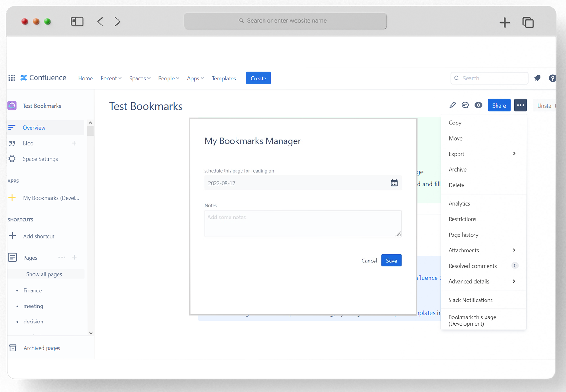This screenshot has width=566, height=392.
Task: Choose Delete in the menu
Action: (483, 185)
